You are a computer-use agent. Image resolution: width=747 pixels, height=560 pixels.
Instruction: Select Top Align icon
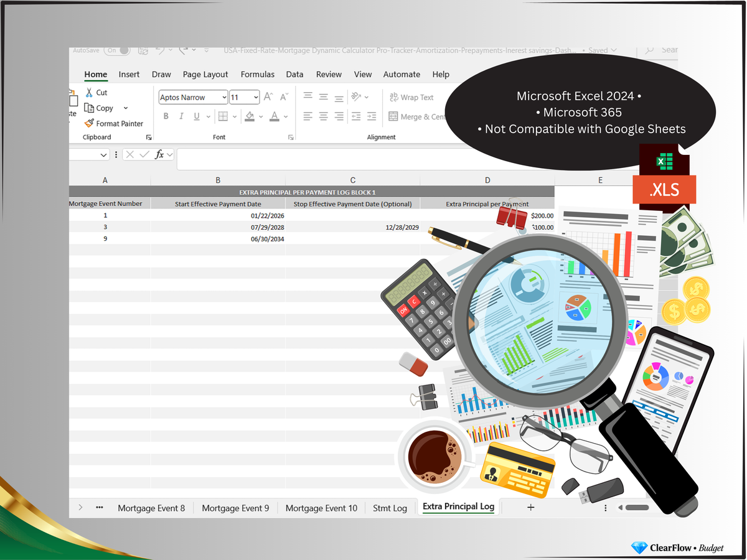coord(308,96)
